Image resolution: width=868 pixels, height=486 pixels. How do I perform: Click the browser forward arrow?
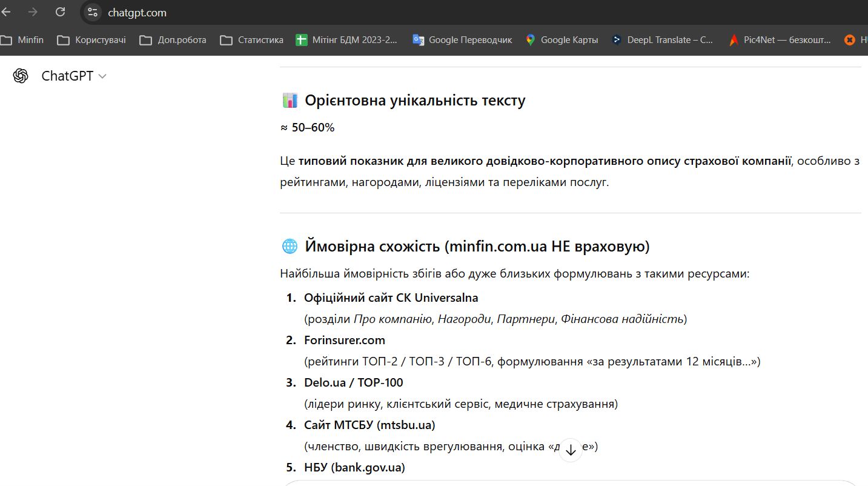33,12
